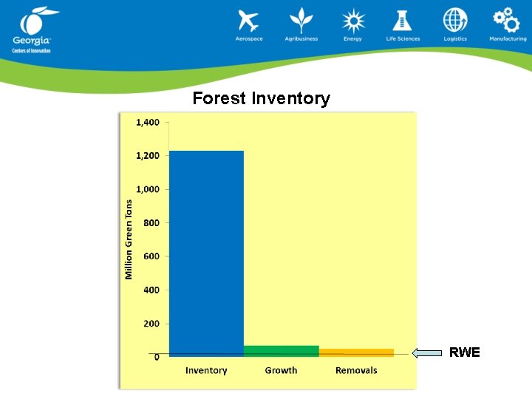Viewport: 532px width, 399px height.
Task: Click the Centers of Innovation text
Action: point(31,51)
